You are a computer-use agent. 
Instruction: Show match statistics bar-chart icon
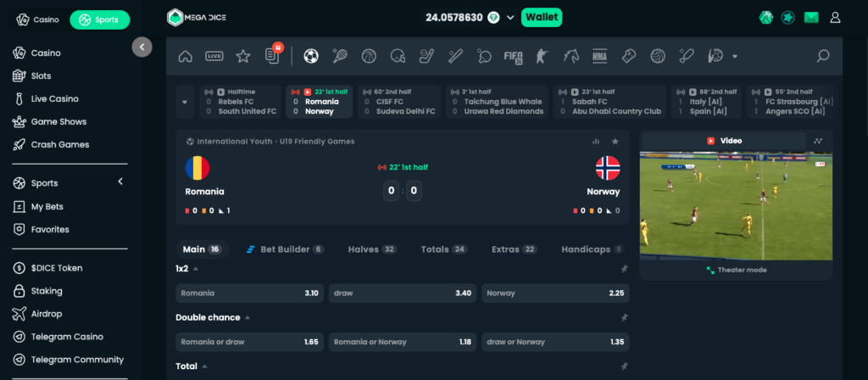click(596, 142)
